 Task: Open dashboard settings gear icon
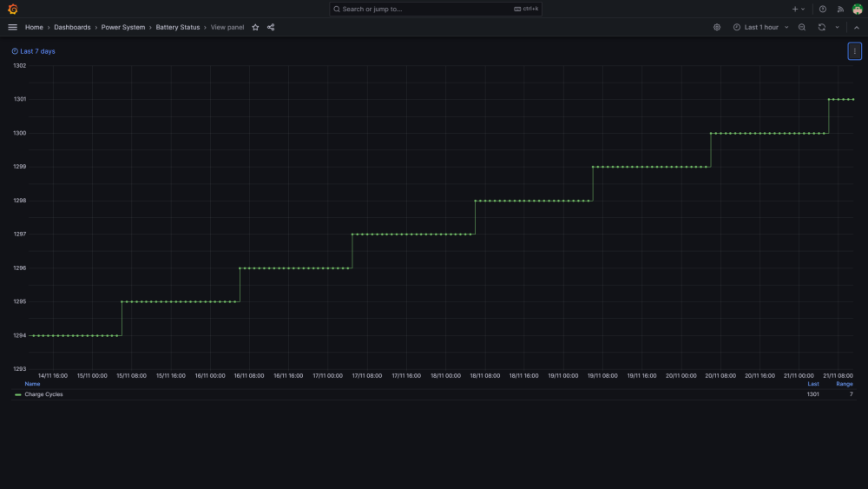(717, 27)
